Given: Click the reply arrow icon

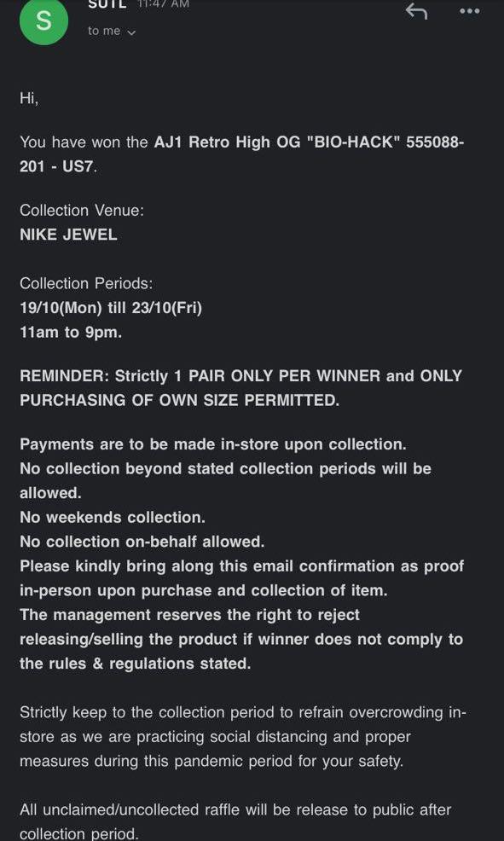Looking at the screenshot, I should click(x=416, y=11).
